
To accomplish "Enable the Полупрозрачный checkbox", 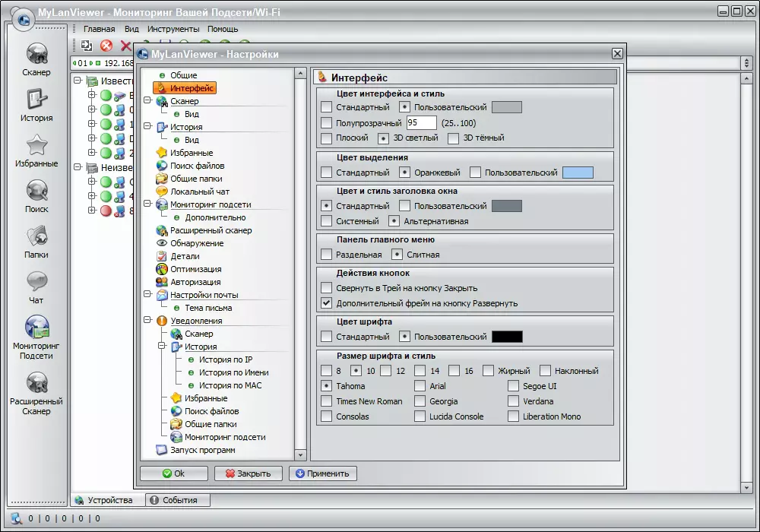I will pos(327,123).
